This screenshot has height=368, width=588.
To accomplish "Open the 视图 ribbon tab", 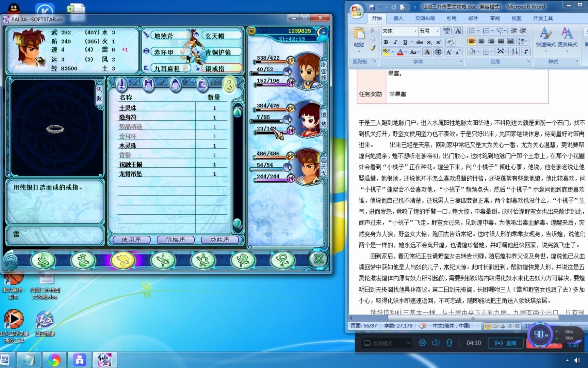I will click(x=516, y=18).
